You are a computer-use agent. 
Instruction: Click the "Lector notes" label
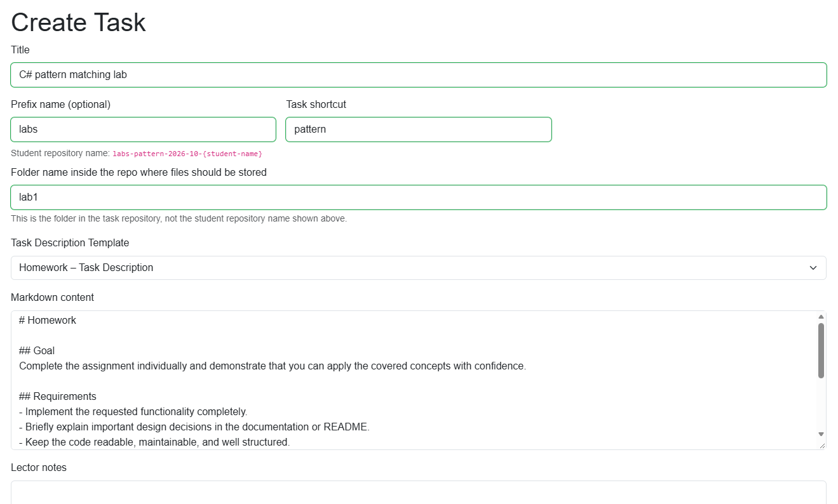pyautogui.click(x=39, y=468)
